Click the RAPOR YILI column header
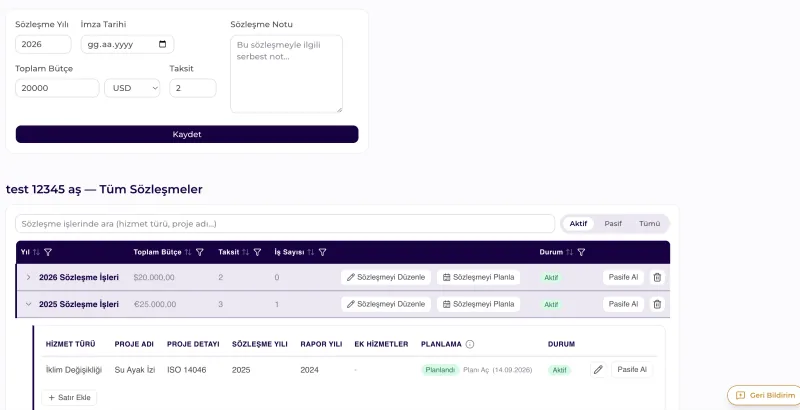 [321, 344]
